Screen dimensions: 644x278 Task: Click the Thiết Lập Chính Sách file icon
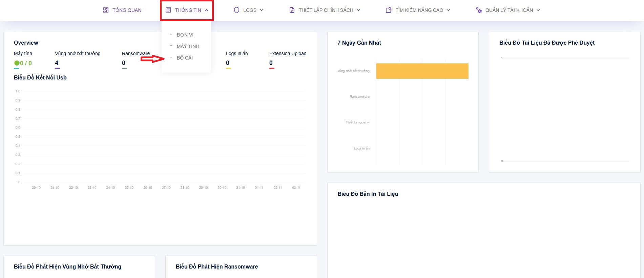click(x=292, y=10)
